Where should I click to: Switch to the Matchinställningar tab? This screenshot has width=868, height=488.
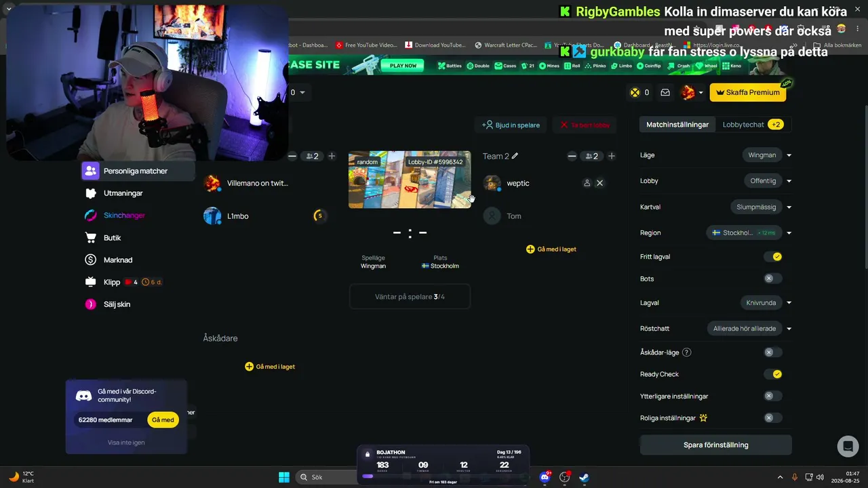[x=677, y=125]
